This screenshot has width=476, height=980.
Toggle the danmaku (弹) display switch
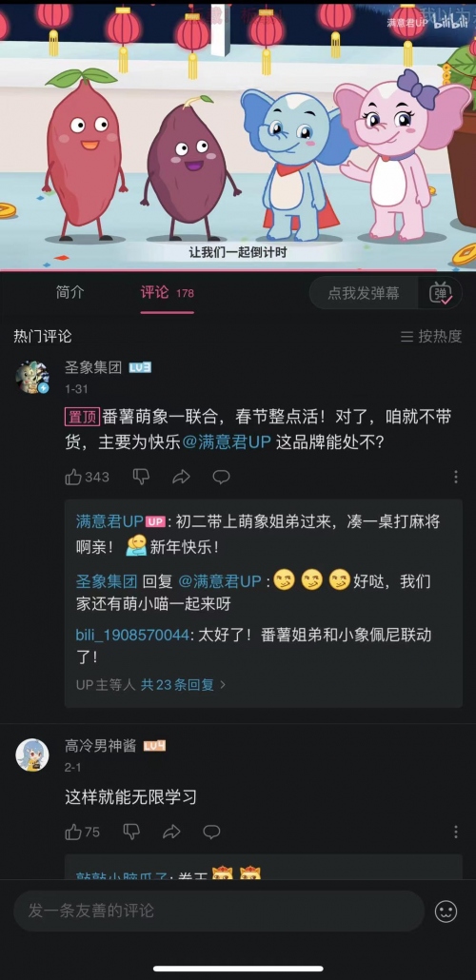pos(441,293)
